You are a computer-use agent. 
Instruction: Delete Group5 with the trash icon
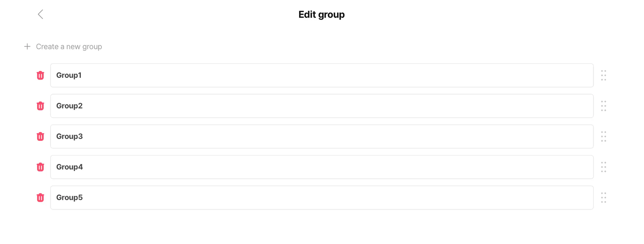40,197
